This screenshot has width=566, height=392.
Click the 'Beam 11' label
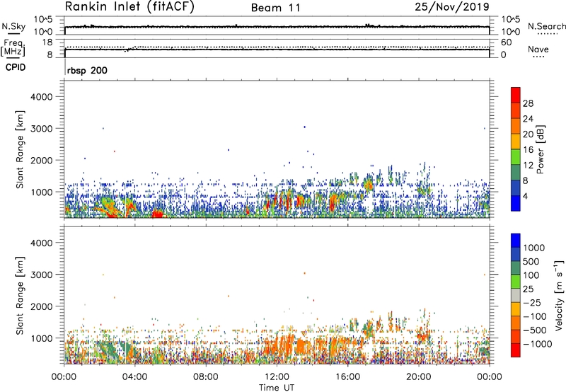point(276,8)
